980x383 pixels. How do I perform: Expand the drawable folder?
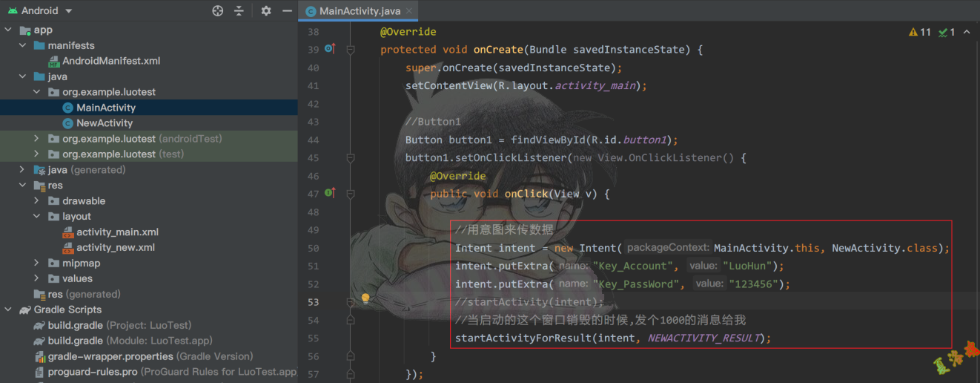pyautogui.click(x=37, y=201)
